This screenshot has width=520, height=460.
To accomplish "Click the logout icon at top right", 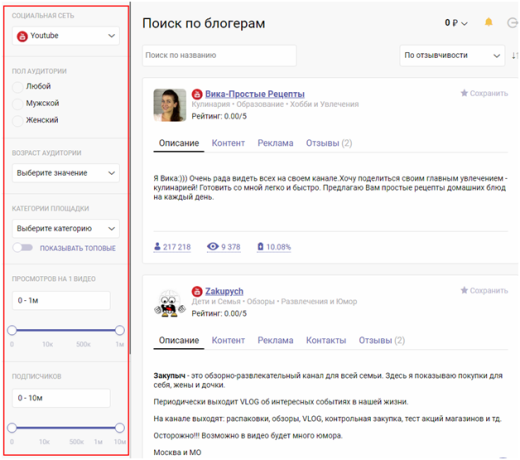I will [513, 23].
